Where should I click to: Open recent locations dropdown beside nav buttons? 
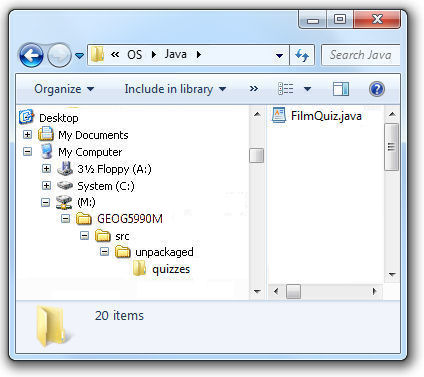pos(79,55)
